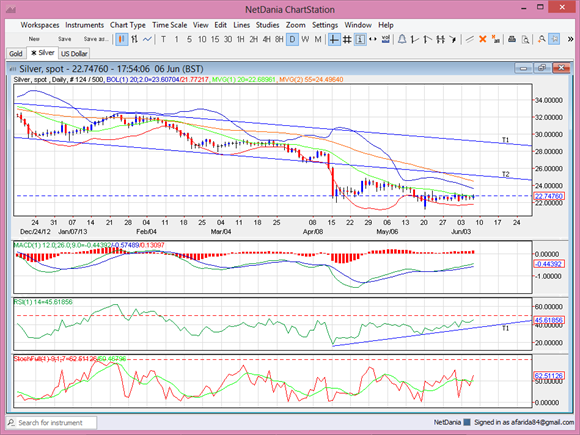
Task: Toggle the crosshair cursor tool
Action: coord(334,39)
